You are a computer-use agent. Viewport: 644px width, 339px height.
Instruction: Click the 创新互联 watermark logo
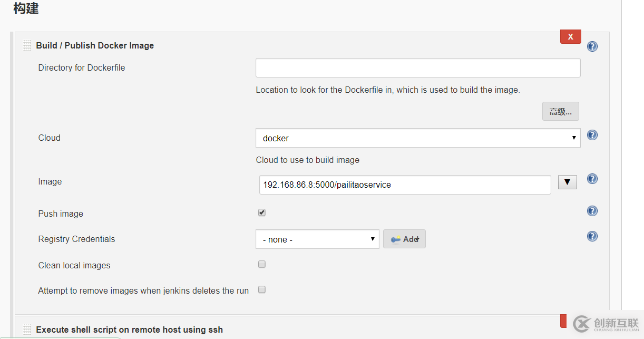606,324
